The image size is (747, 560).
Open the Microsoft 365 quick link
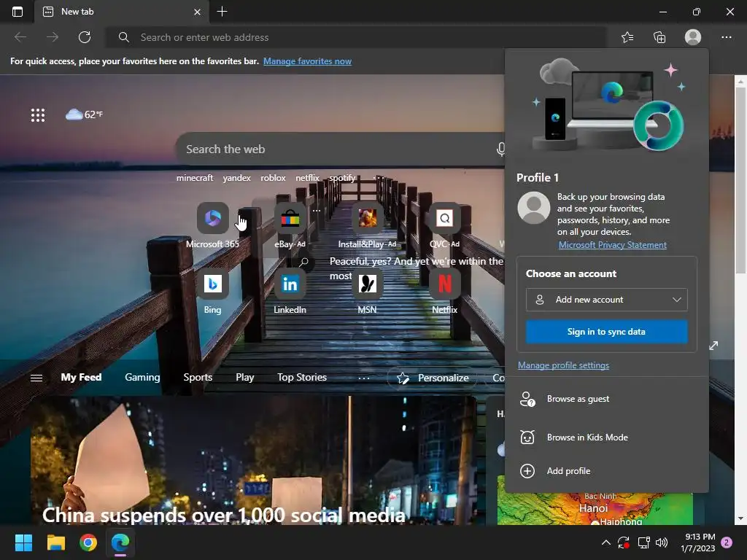212,226
